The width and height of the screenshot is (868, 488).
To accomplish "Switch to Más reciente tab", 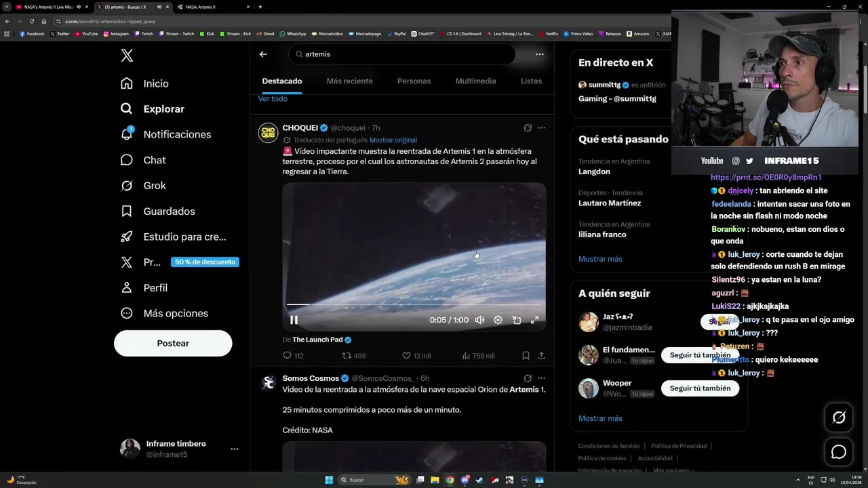I will (x=349, y=81).
